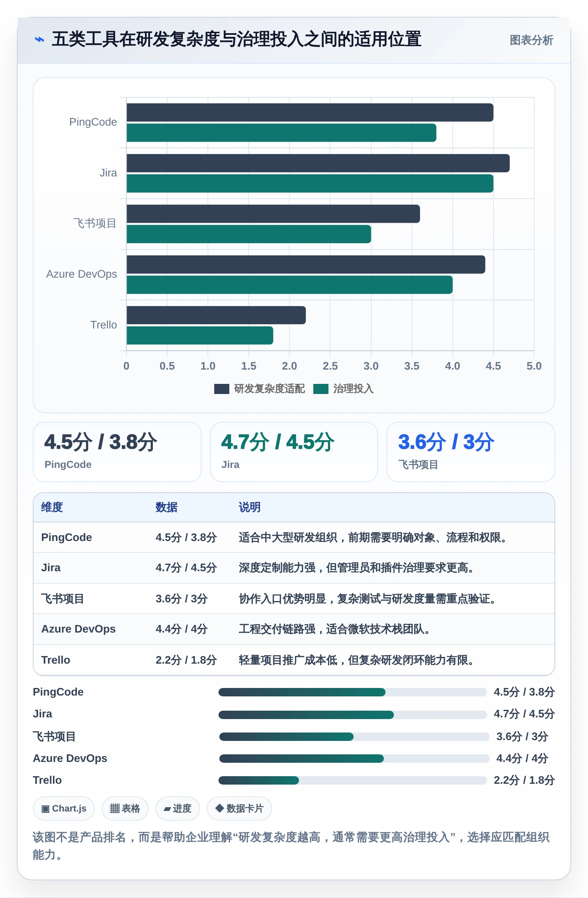Viewport: 588px width, 898px height.
Task: Click the PingCode y-axis label
Action: (93, 122)
